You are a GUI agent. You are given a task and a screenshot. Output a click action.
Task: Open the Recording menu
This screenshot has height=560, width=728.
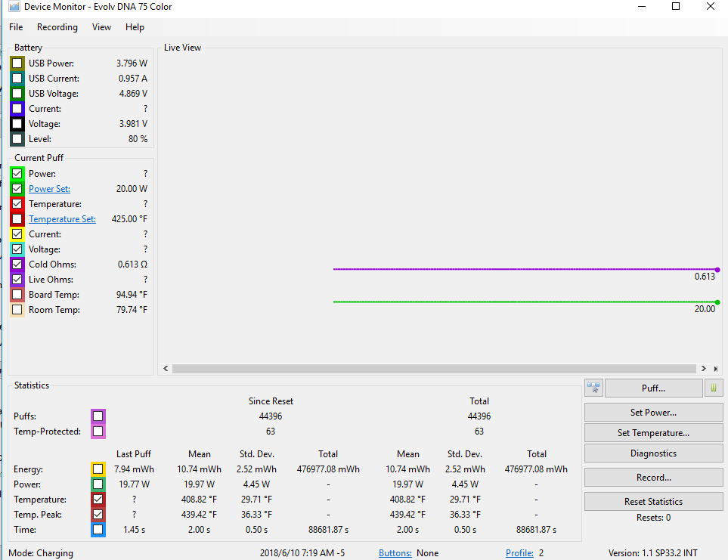pyautogui.click(x=57, y=27)
